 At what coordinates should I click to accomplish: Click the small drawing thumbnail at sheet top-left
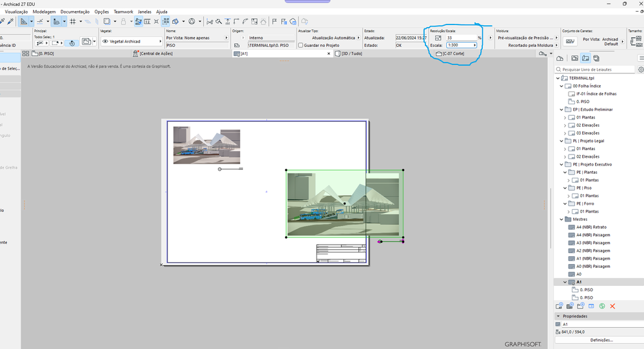[x=206, y=145]
